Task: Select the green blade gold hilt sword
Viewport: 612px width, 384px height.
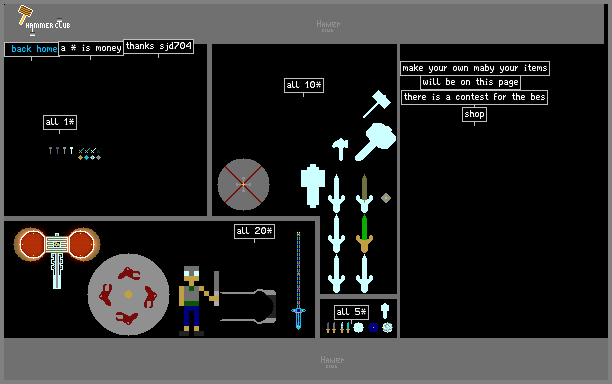Action: [364, 233]
